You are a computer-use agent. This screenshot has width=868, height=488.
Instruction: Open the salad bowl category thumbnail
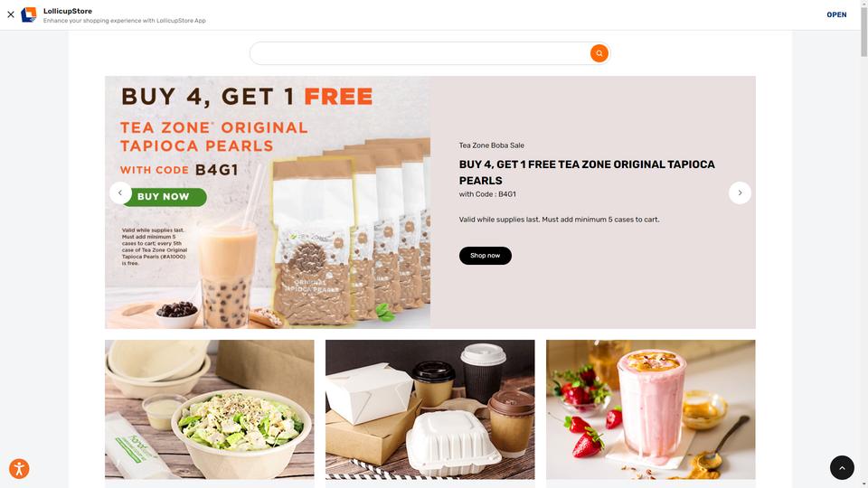(209, 409)
